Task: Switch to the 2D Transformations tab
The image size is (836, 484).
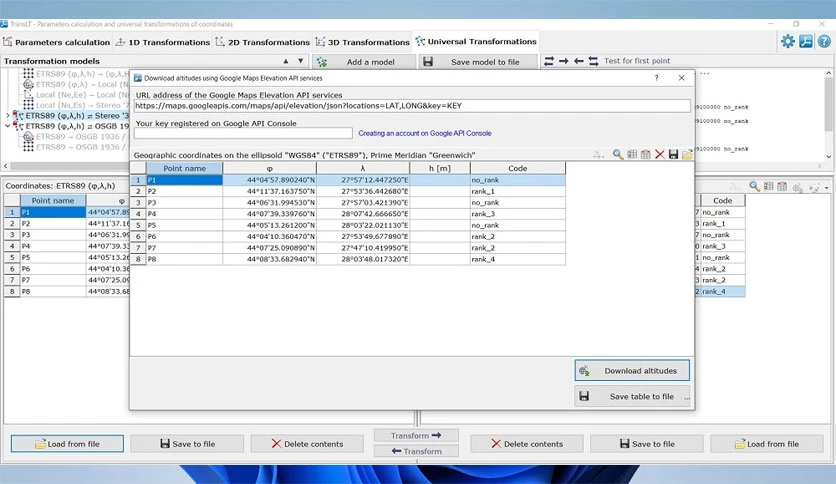Action: click(262, 42)
